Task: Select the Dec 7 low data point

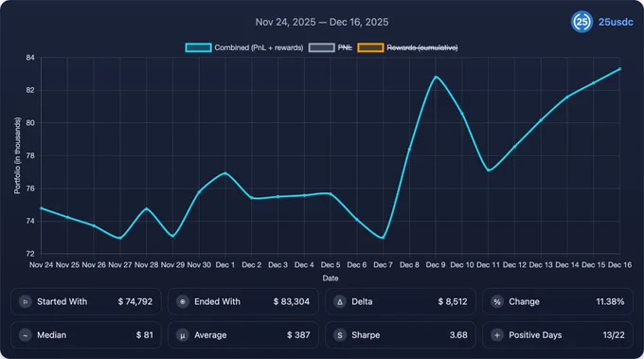Action: (x=383, y=238)
